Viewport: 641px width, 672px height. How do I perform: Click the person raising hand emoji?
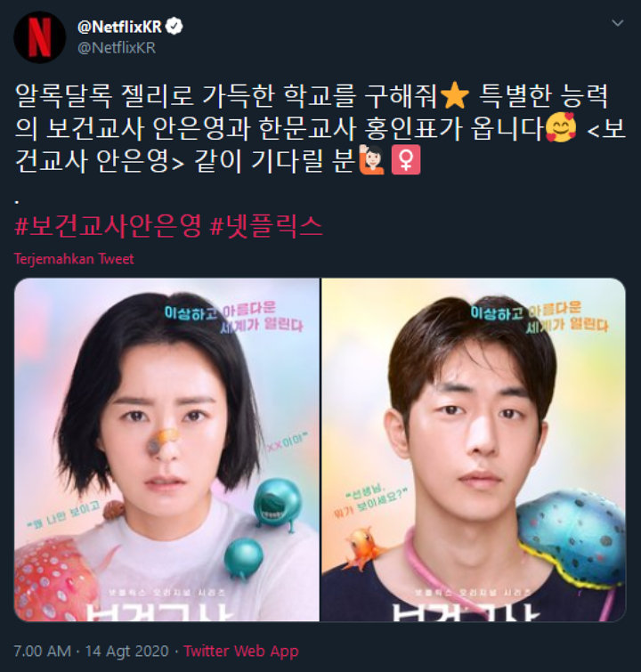(372, 159)
